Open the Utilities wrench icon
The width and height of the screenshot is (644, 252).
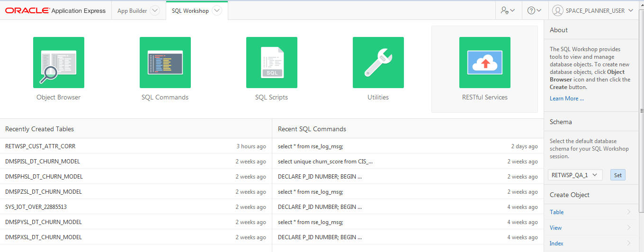pos(378,63)
